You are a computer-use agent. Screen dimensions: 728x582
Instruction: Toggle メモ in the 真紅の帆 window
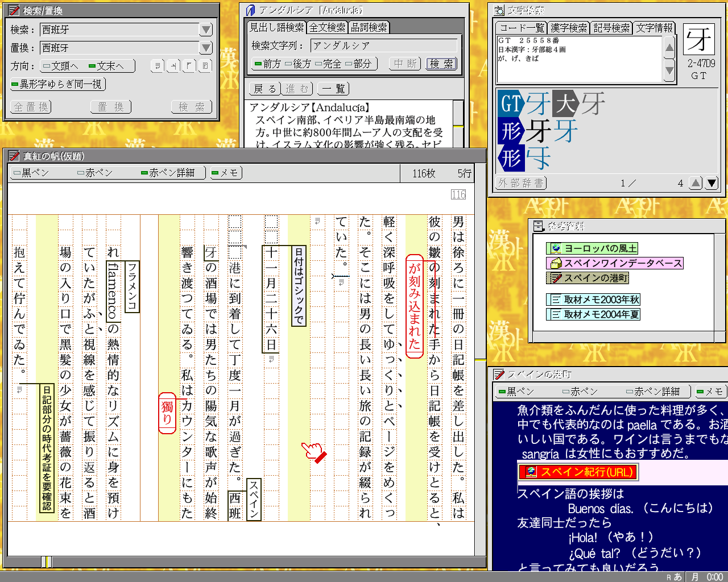pos(225,173)
